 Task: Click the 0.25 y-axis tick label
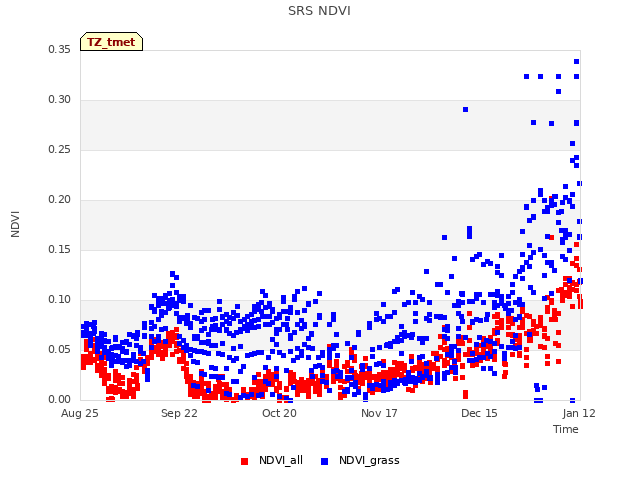60,150
